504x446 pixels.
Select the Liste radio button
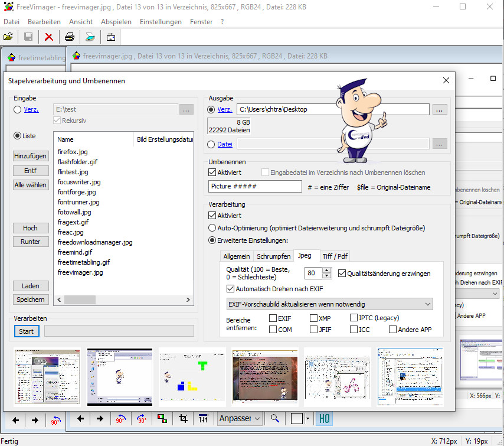17,136
